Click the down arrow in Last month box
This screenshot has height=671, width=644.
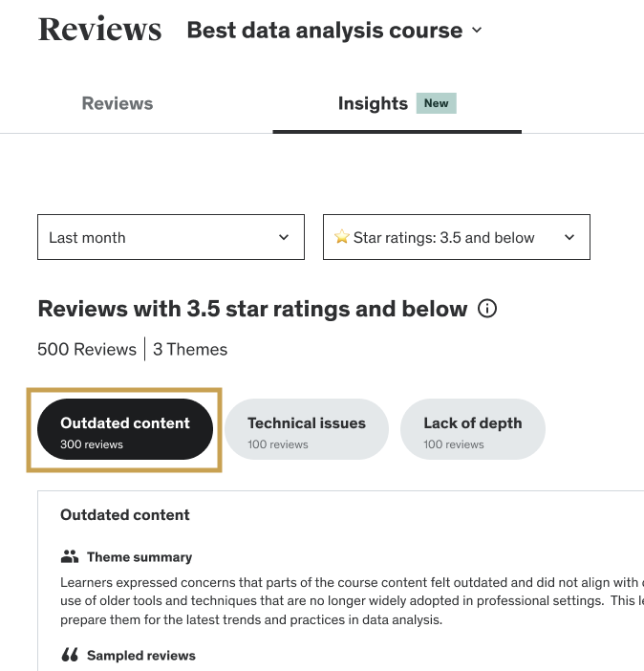pyautogui.click(x=284, y=238)
